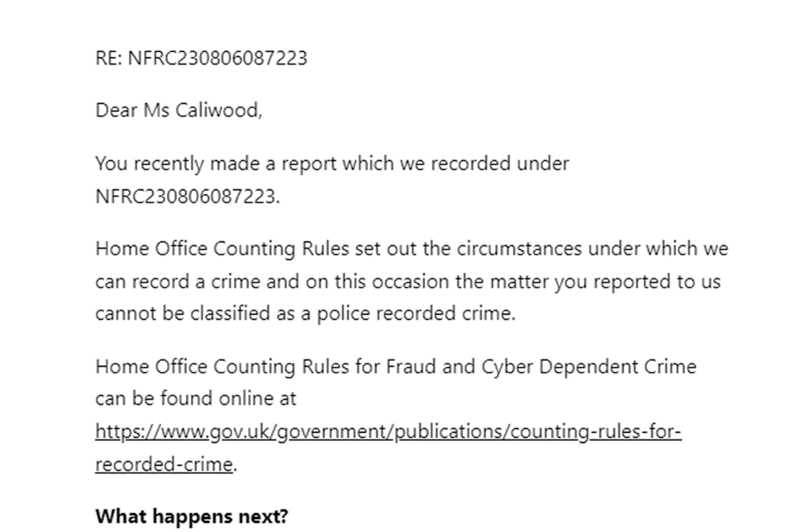
Task: Click the 'Home Office Counting Rules for Fraud' line
Action: click(396, 367)
